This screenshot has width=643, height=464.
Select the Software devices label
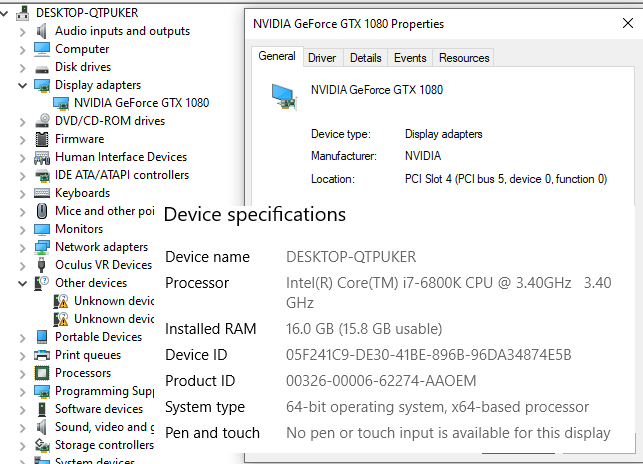point(99,409)
